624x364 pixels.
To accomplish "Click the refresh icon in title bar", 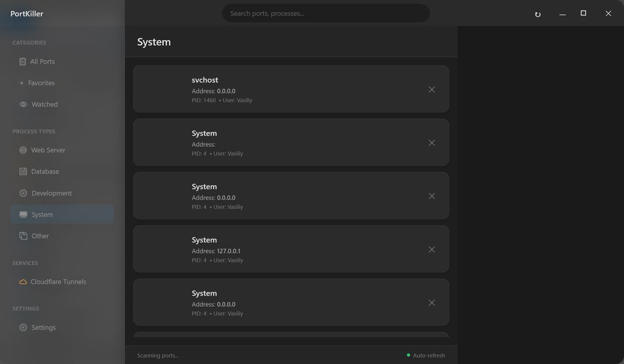I will [x=538, y=15].
